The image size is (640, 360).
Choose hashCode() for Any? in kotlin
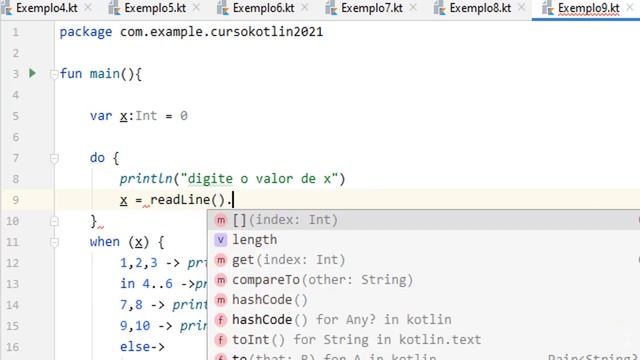[424, 320]
